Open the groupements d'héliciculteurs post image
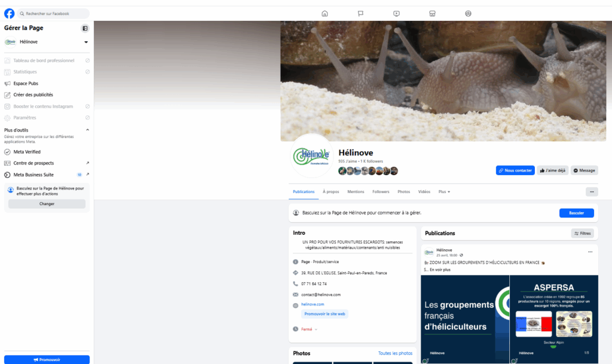Screen dimensions: 612x364 [x=465, y=320]
